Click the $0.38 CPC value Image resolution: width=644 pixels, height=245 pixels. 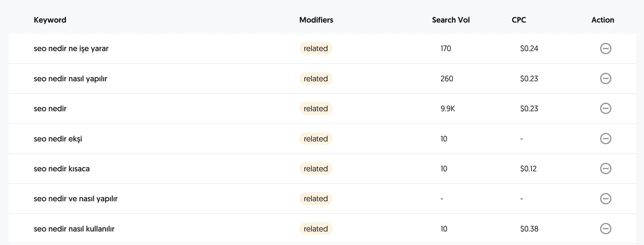point(529,229)
